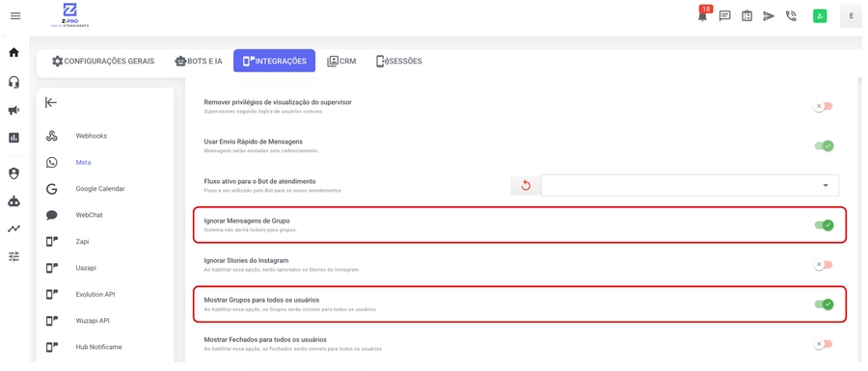Open the hamburger menu
The height and width of the screenshot is (371, 868).
15,16
